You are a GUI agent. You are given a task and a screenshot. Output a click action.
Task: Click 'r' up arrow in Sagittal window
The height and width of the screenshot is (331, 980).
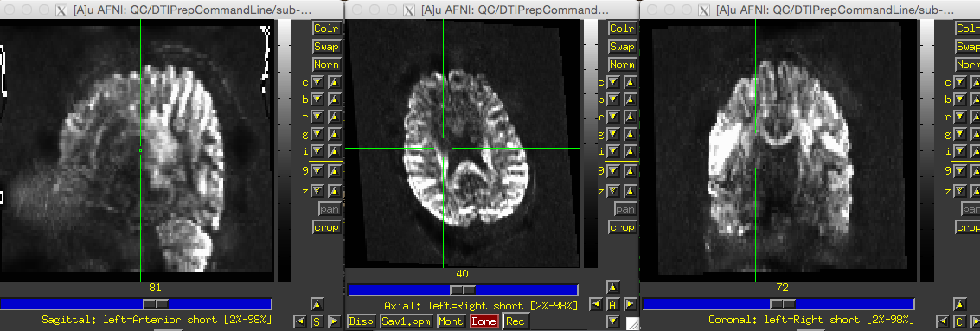coord(334,117)
